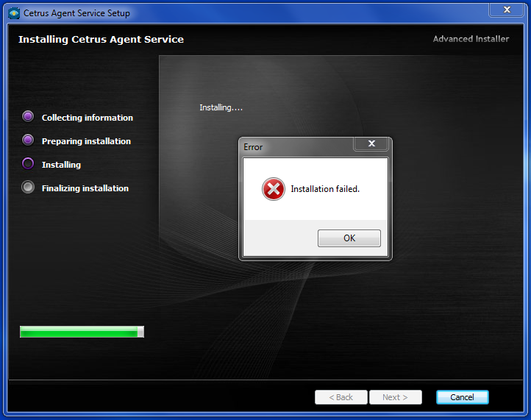The width and height of the screenshot is (531, 420).
Task: Click the "Installation failed." message text
Action: 325,189
